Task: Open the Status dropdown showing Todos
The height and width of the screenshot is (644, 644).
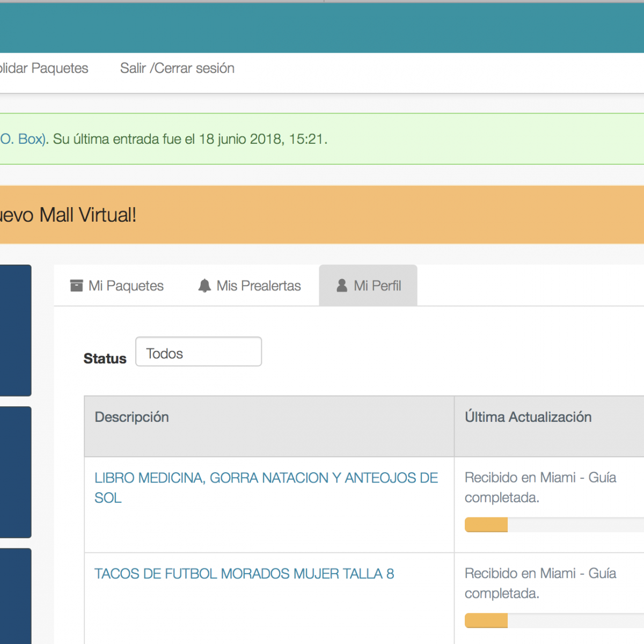Action: click(199, 352)
